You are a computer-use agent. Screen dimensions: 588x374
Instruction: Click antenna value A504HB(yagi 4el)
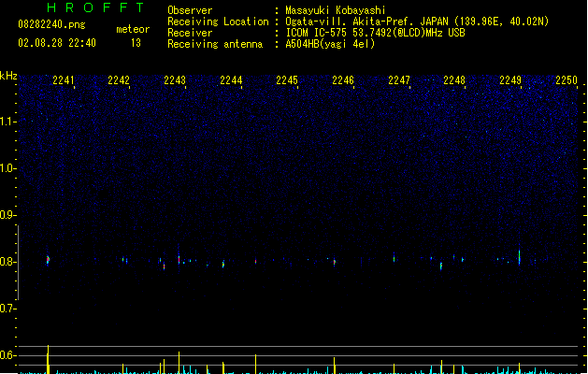(x=330, y=44)
